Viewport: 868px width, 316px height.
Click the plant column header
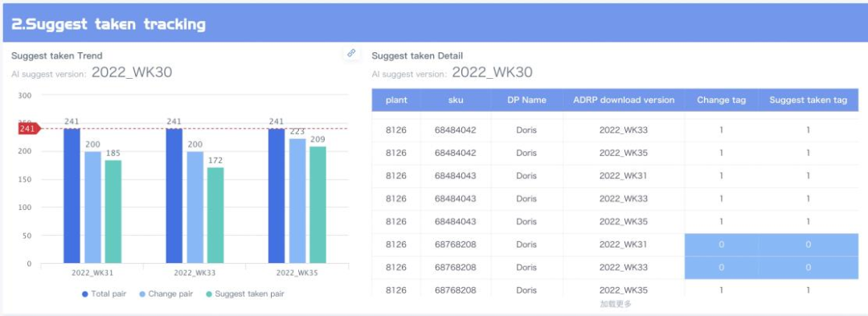click(396, 101)
